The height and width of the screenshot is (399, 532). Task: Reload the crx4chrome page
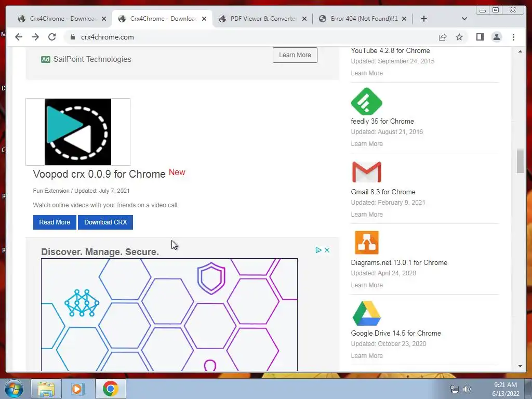(x=52, y=37)
